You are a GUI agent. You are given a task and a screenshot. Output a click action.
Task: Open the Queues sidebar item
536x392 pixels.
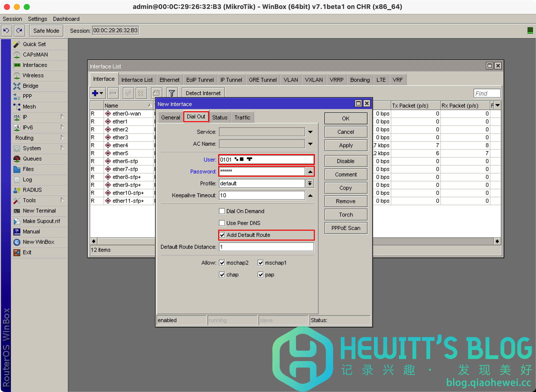32,159
